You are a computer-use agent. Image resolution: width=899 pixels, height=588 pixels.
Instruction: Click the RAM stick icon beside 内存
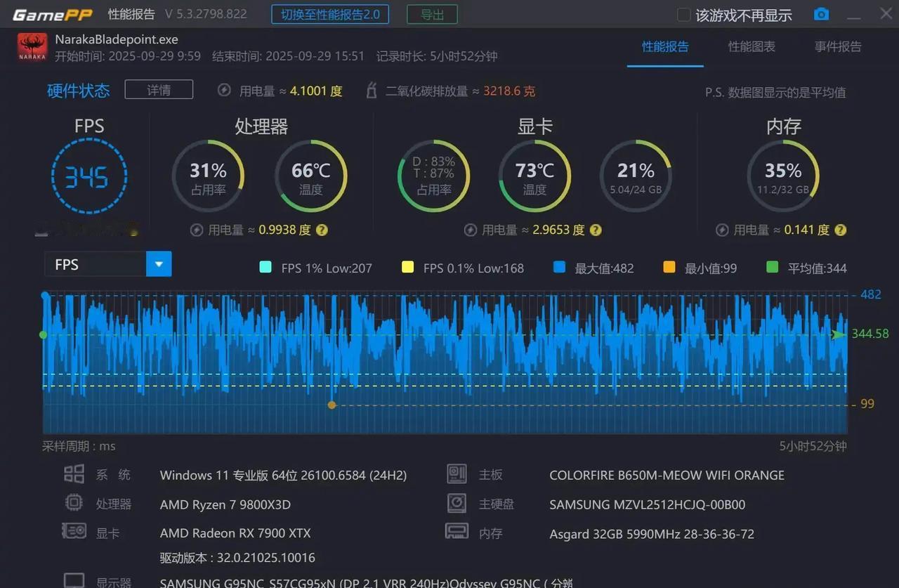pos(457,532)
